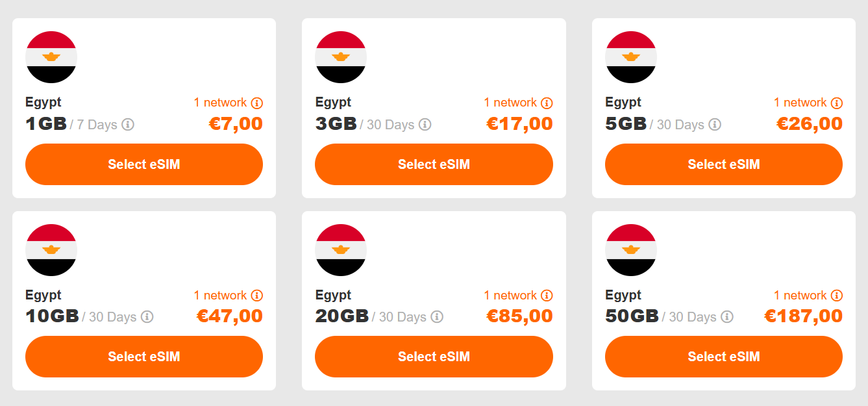Select eSIM for 10GB €47,00 plan

pos(144,357)
